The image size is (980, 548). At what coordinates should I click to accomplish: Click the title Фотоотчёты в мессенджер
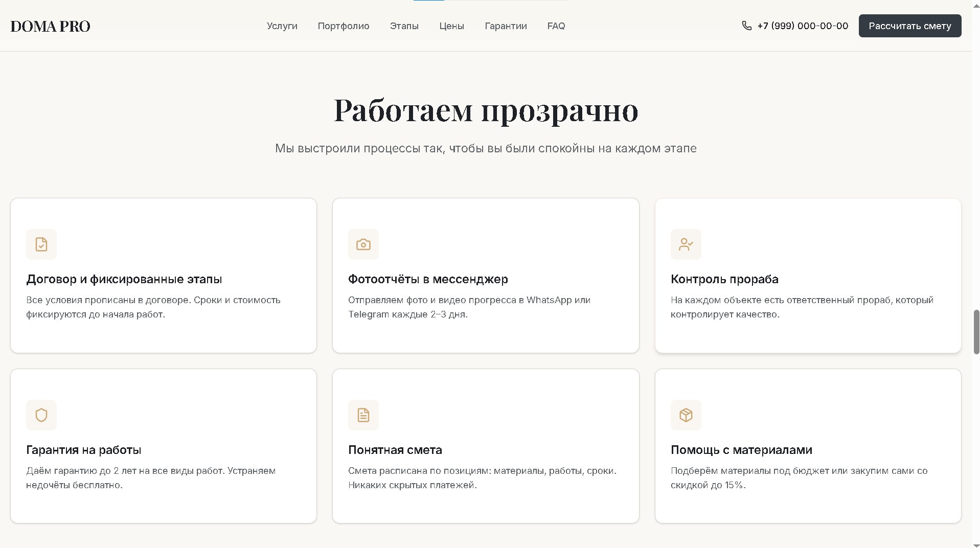click(x=428, y=279)
